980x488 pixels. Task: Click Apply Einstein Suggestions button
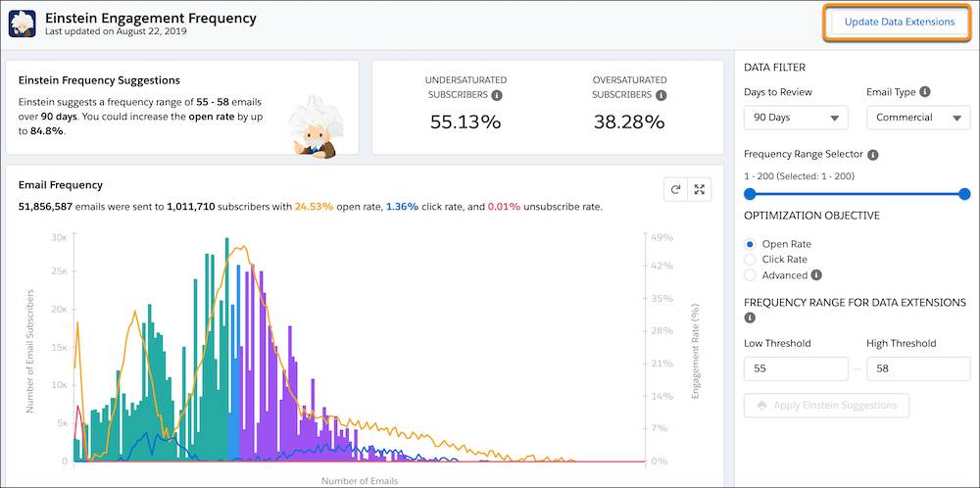coord(826,405)
